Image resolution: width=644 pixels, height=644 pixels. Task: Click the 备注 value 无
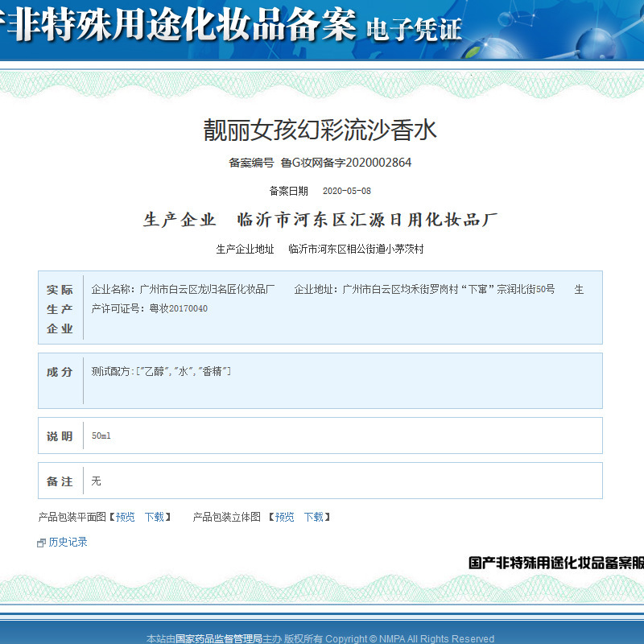(x=96, y=481)
